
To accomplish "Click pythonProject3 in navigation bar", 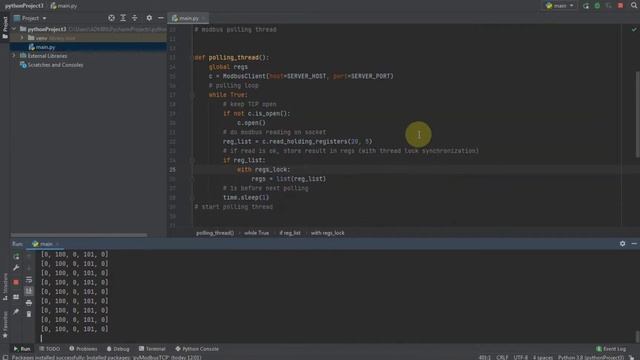I will point(24,6).
